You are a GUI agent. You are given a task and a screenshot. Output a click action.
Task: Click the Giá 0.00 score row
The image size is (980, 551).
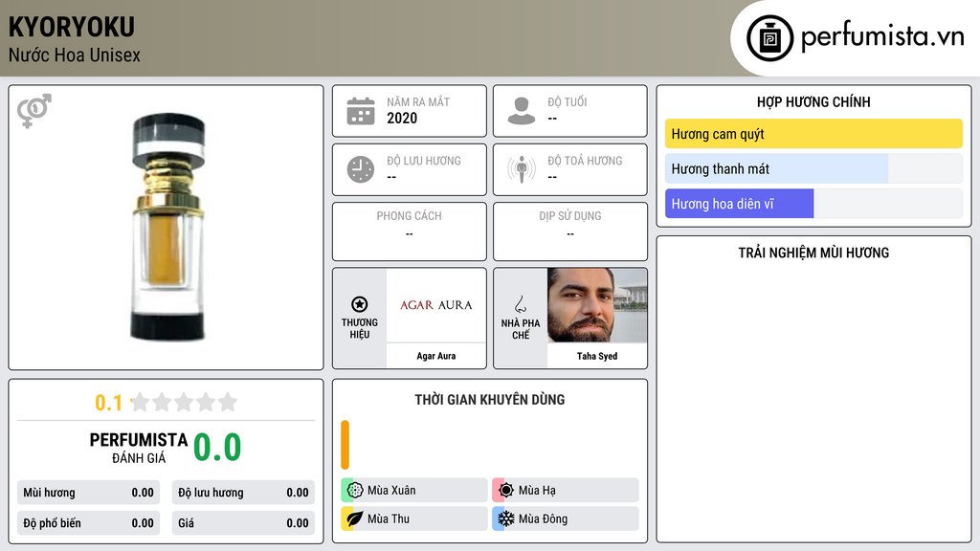(x=243, y=523)
